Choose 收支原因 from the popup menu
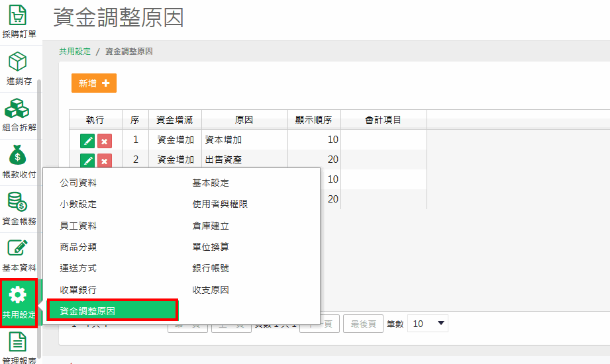This screenshot has height=364, width=610. (x=211, y=290)
